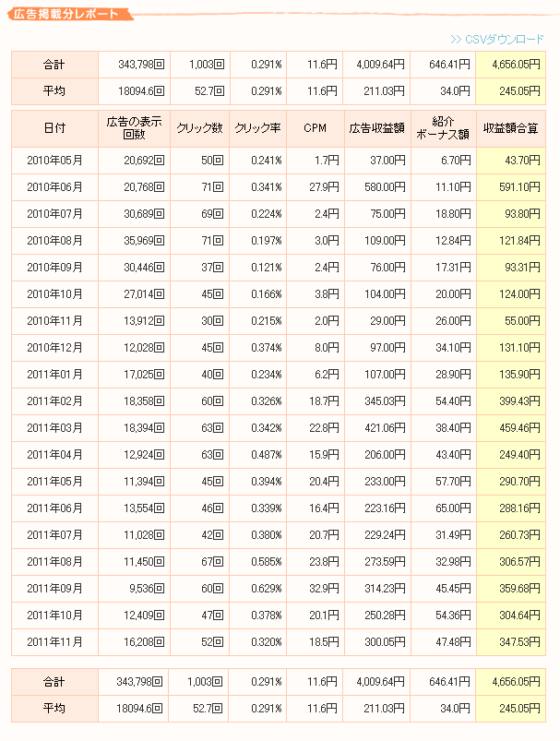
Task: Select the 広告収益額 column header
Action: pos(377,128)
